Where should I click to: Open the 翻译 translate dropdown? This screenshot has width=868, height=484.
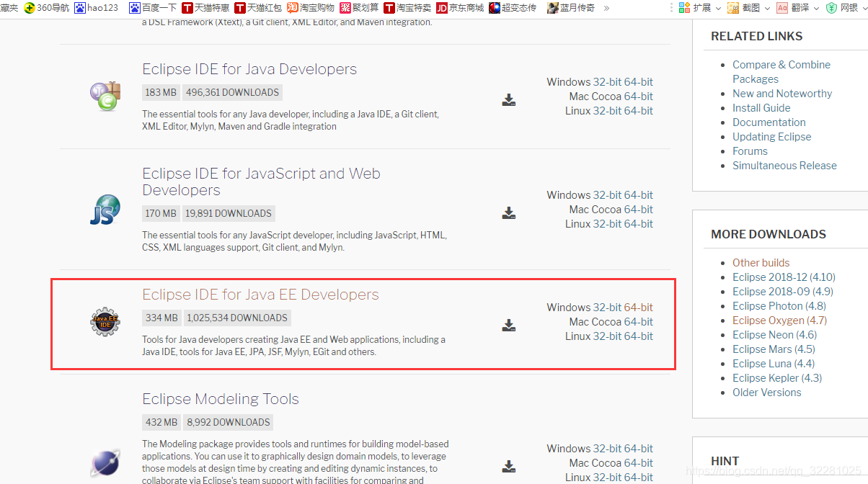point(797,8)
